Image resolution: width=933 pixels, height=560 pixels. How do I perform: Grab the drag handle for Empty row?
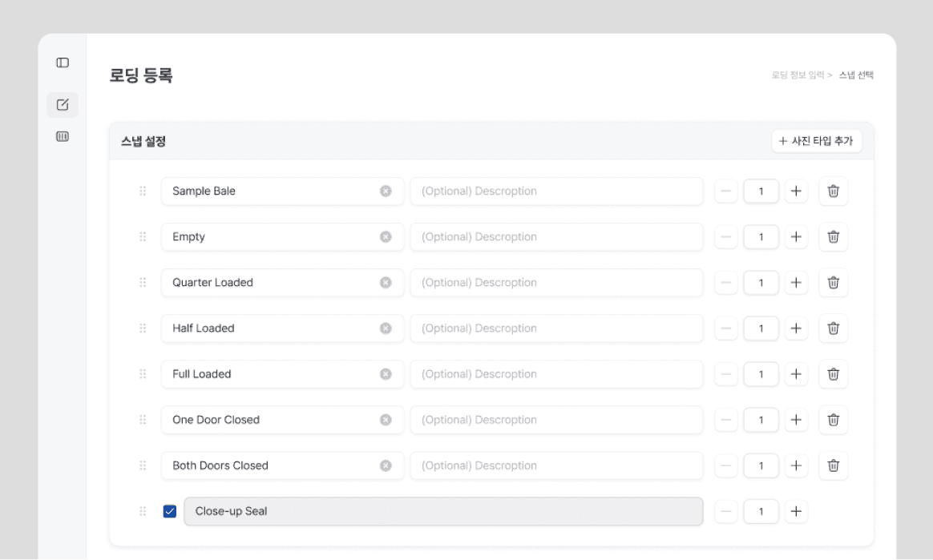coord(143,237)
